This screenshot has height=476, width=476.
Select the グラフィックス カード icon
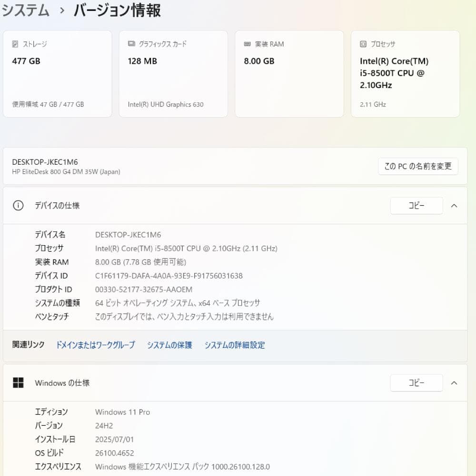click(131, 44)
